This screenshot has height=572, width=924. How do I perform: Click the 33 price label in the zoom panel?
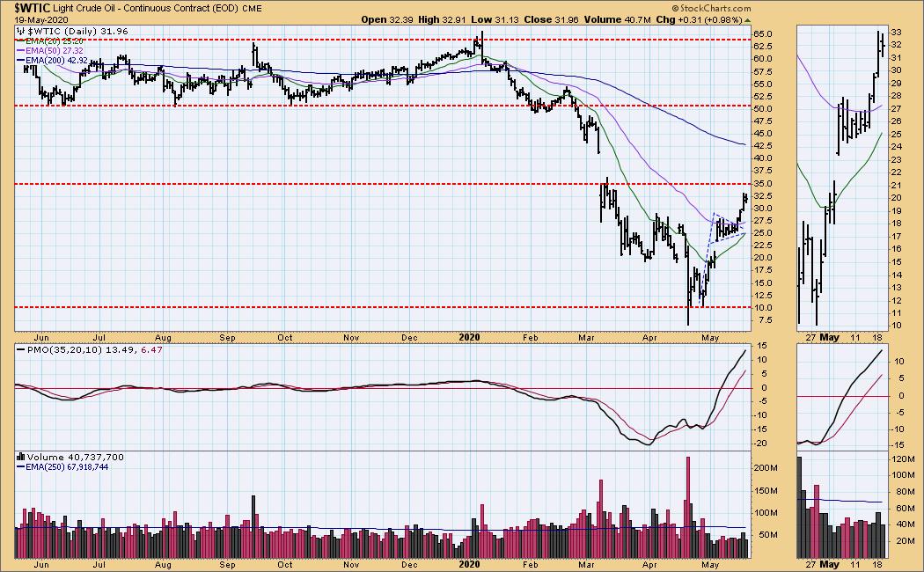coord(897,32)
